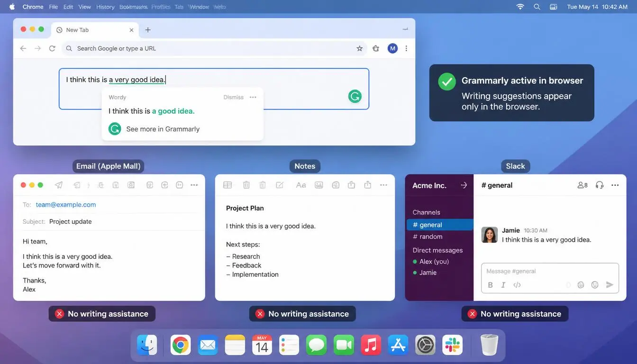Open the Edit menu
The width and height of the screenshot is (637, 364).
click(x=68, y=7)
